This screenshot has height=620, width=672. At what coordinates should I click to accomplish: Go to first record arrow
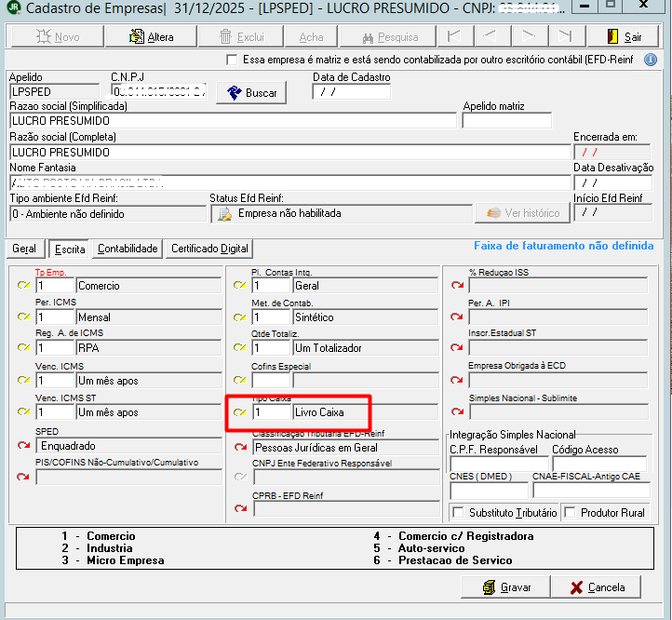coord(455,36)
